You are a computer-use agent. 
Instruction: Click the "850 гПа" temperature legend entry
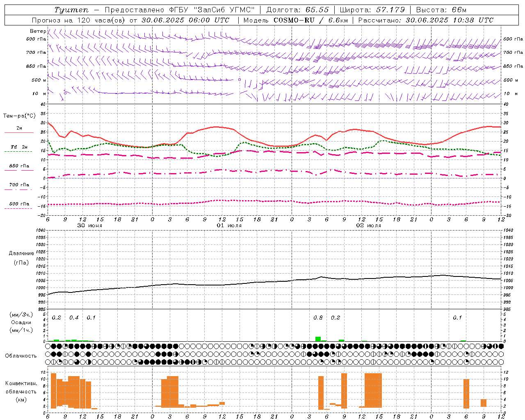tap(19, 166)
